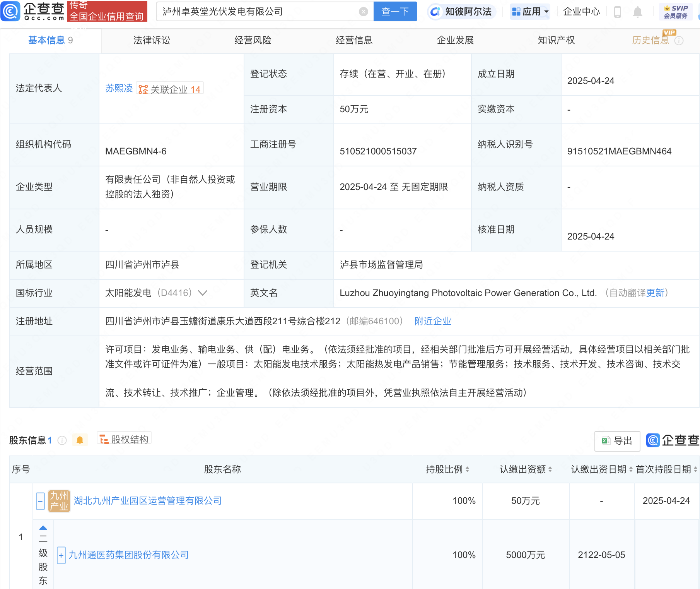Open 九州通医药集团股份有限公司 link

coord(128,555)
